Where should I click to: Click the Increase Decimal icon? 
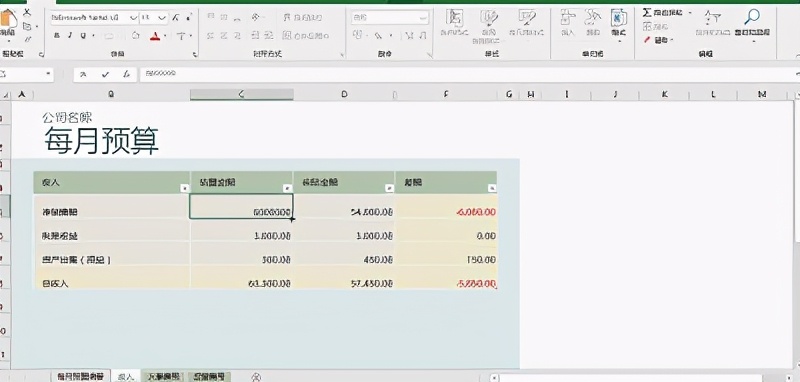pyautogui.click(x=409, y=36)
